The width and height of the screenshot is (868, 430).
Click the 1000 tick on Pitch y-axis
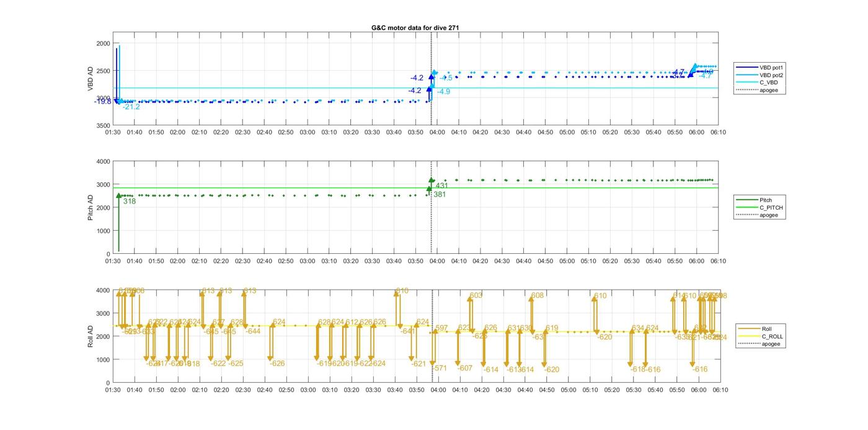103,231
